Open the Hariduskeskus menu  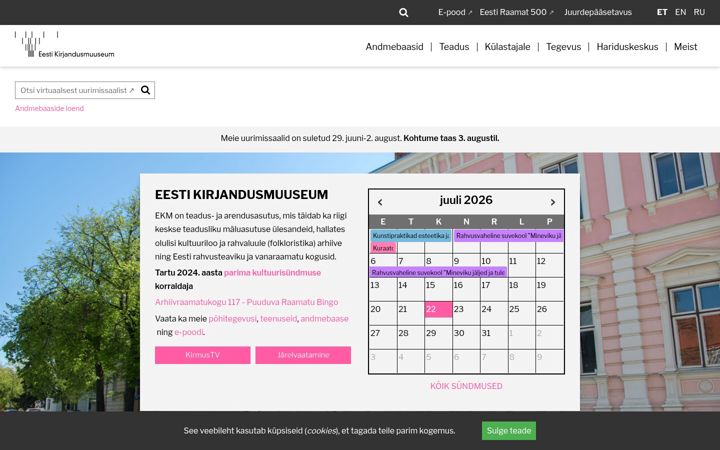pyautogui.click(x=627, y=47)
